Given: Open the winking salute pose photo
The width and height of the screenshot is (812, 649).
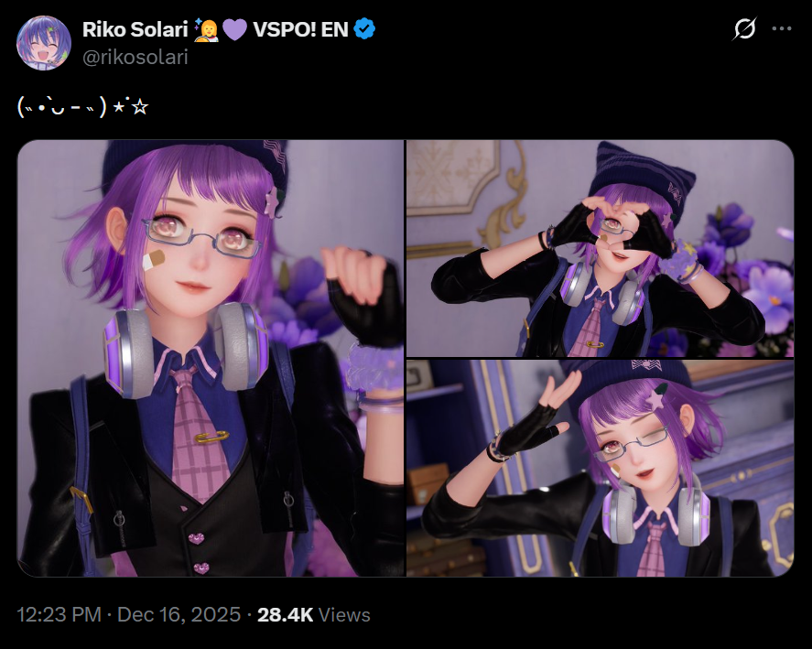Looking at the screenshot, I should coord(601,469).
